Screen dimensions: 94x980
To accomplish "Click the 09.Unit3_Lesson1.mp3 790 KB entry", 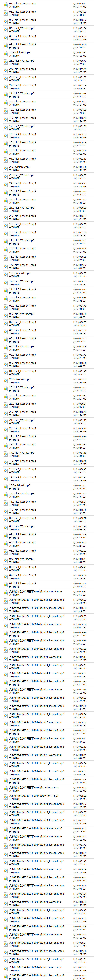I will [47, 307].
